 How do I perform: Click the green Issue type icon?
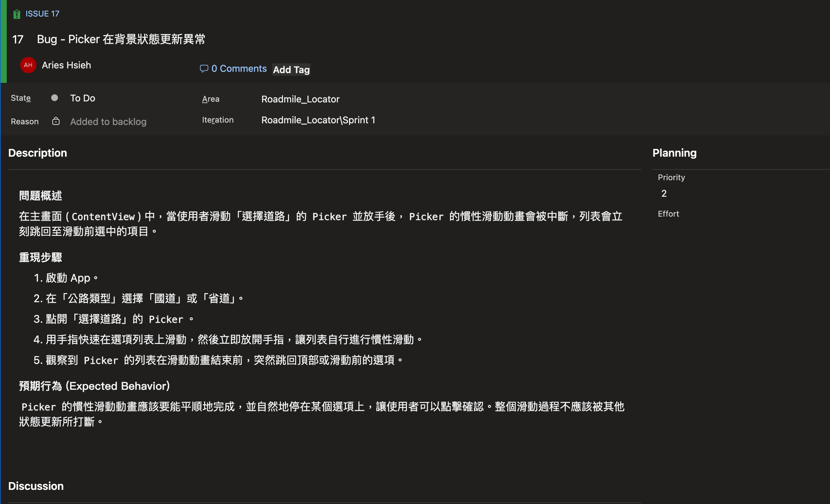17,14
